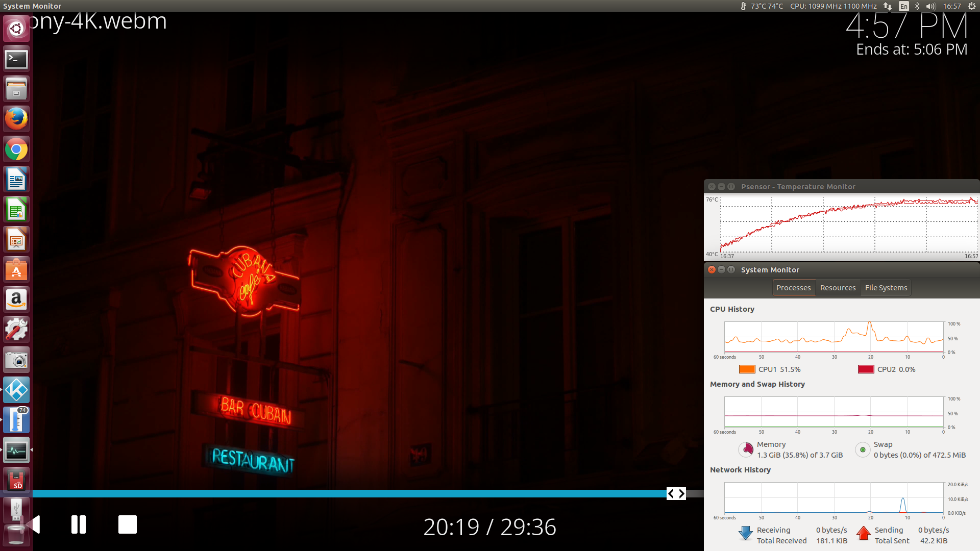The width and height of the screenshot is (980, 551).
Task: Select System Monitor icon in launcher
Action: (16, 450)
